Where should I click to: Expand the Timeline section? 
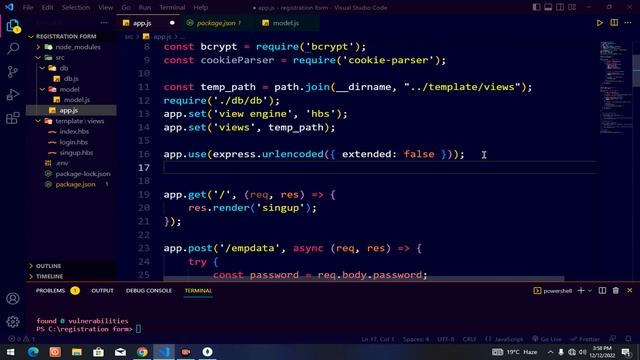(49, 276)
